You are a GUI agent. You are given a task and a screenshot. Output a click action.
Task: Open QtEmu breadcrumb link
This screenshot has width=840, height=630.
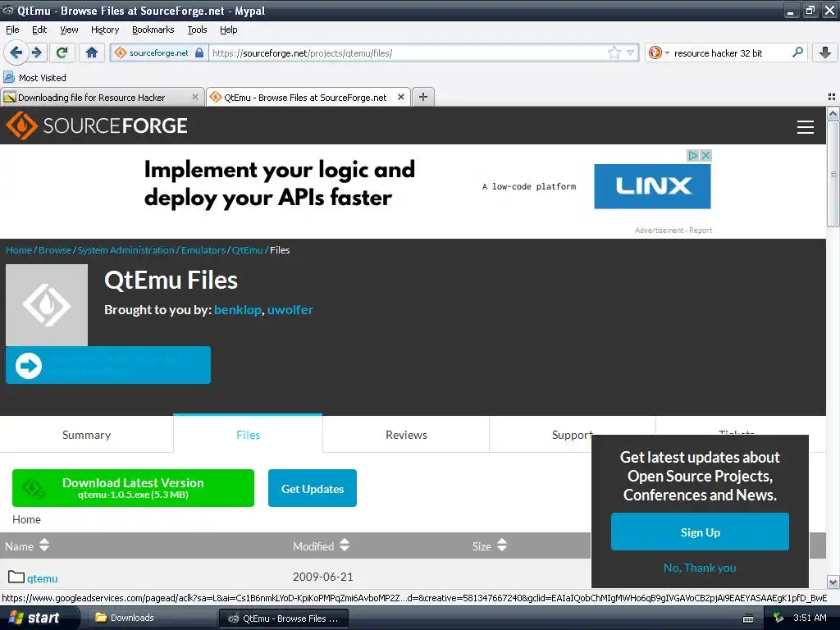tap(247, 250)
